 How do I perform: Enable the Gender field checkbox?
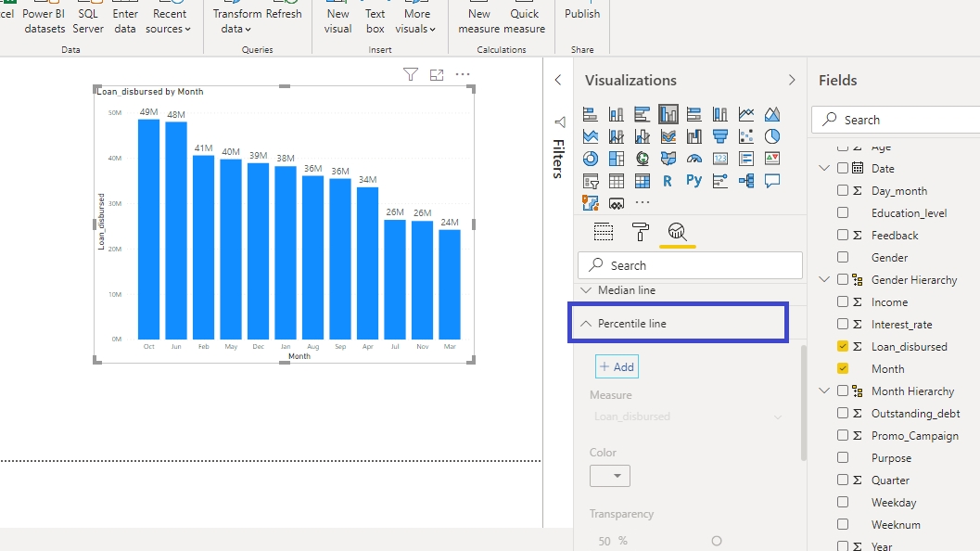point(843,258)
